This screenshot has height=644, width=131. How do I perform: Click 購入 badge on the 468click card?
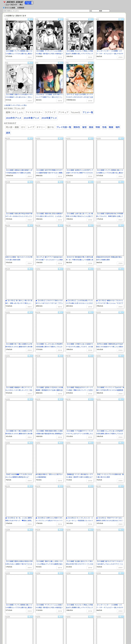pos(60,356)
